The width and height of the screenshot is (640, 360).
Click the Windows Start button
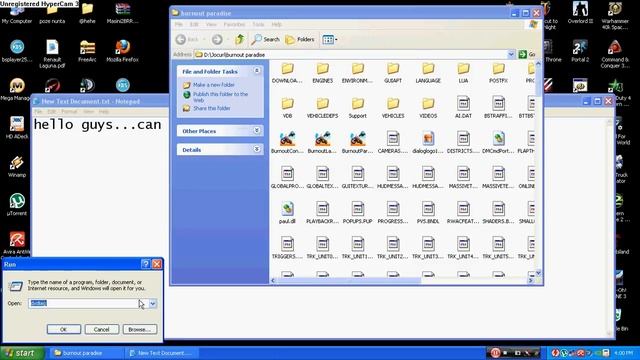[x=22, y=353]
